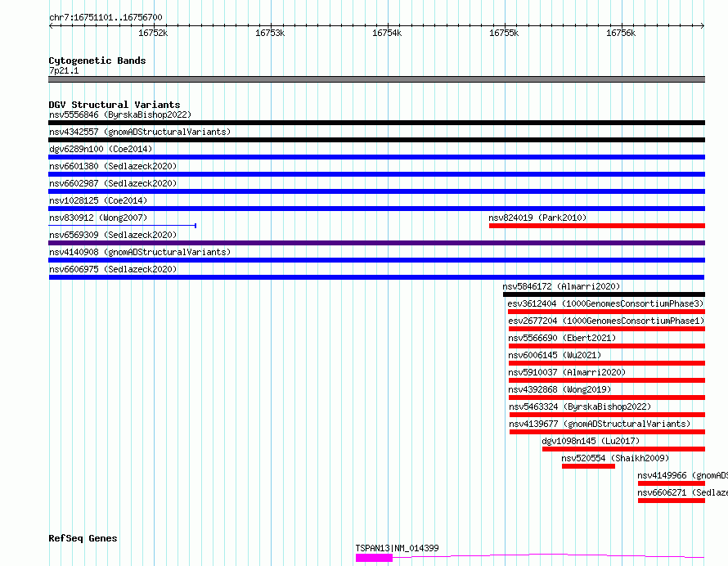
Task: Click the 16752k ruler tick label
Action: [x=153, y=33]
